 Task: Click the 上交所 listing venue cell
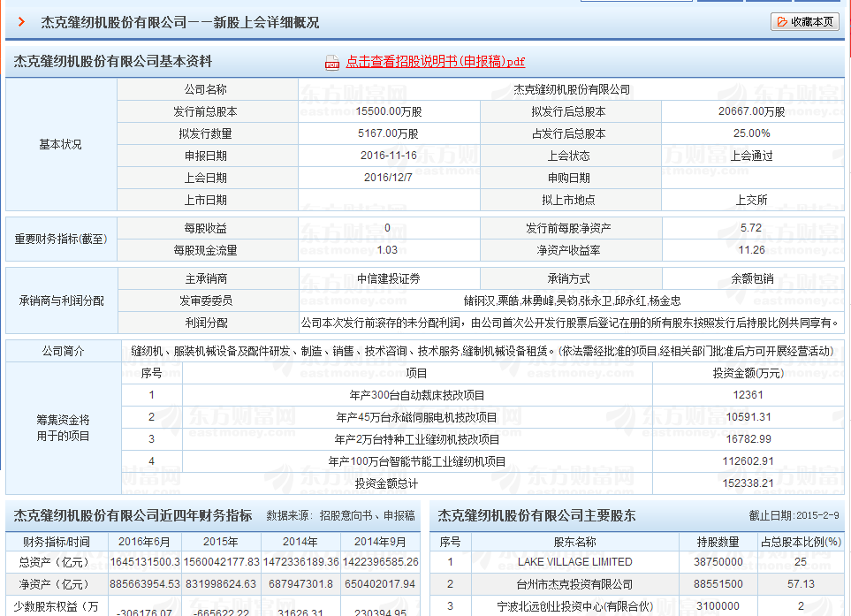click(752, 200)
